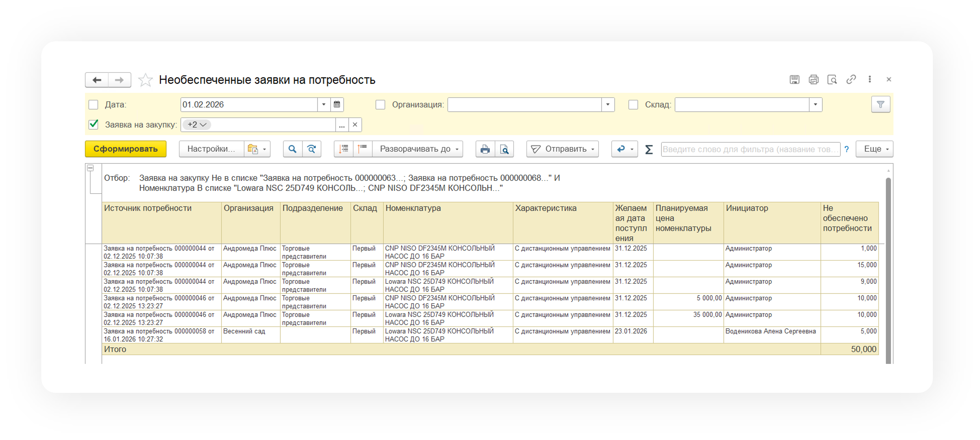This screenshot has height=440, width=980.
Task: Click the copy link chain icon
Action: pos(851,79)
